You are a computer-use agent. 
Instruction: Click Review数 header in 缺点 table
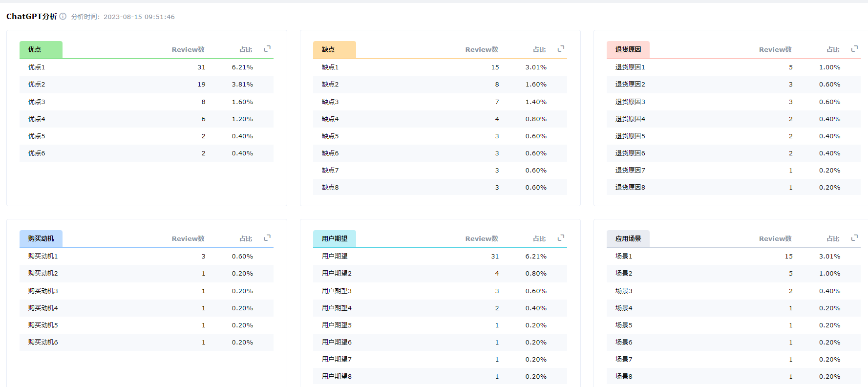482,50
